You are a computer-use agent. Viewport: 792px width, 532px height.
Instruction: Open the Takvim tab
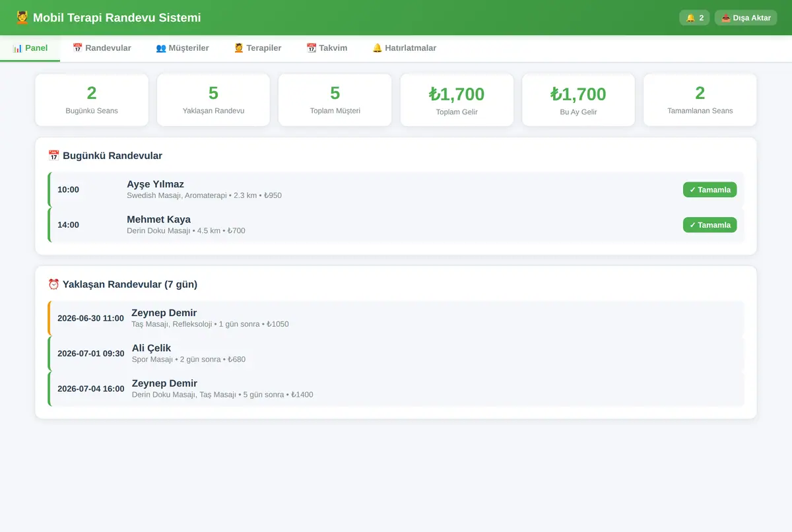[x=327, y=48]
